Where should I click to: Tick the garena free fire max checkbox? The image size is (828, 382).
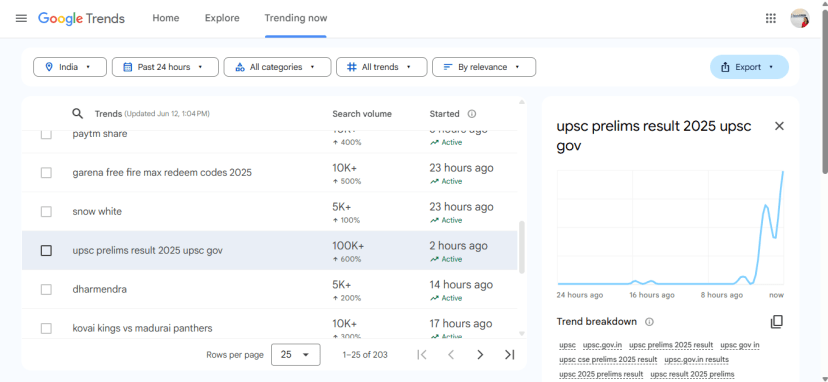coord(46,173)
